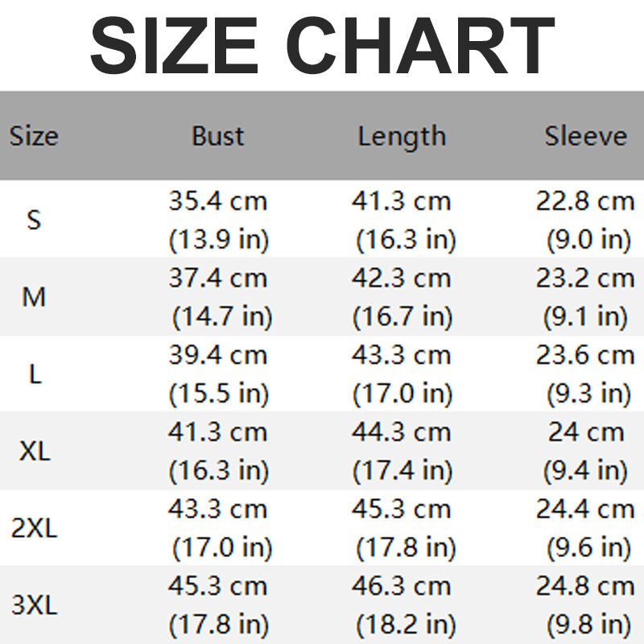Click the Bust column header
The height and width of the screenshot is (644, 644).
coord(217,135)
